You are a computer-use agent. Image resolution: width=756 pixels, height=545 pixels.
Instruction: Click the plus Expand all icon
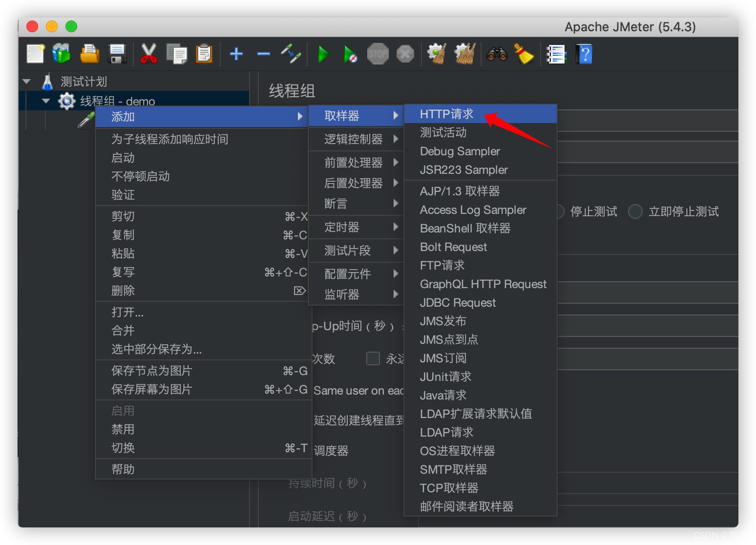(236, 54)
